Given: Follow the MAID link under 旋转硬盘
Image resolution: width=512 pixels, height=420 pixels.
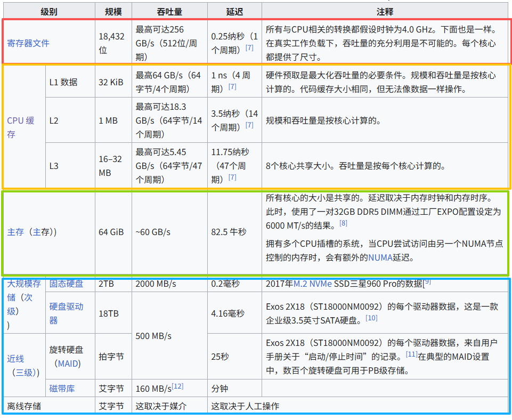Looking at the screenshot, I should [x=68, y=364].
